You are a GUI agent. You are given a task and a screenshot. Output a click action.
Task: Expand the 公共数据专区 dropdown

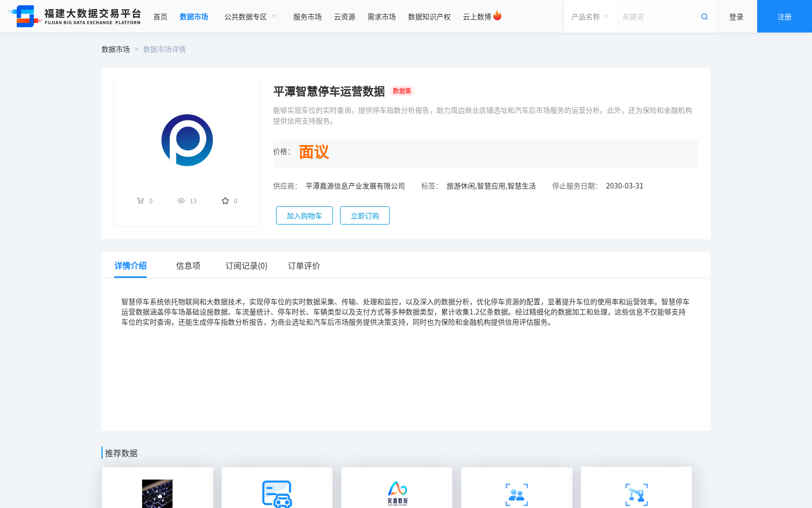tap(251, 17)
